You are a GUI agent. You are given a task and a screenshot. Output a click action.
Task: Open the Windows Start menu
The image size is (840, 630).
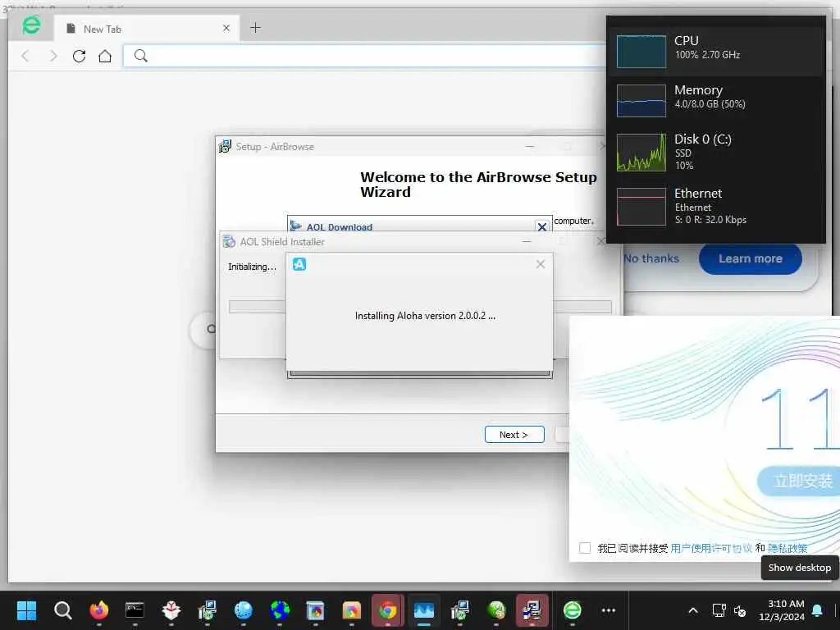26,610
